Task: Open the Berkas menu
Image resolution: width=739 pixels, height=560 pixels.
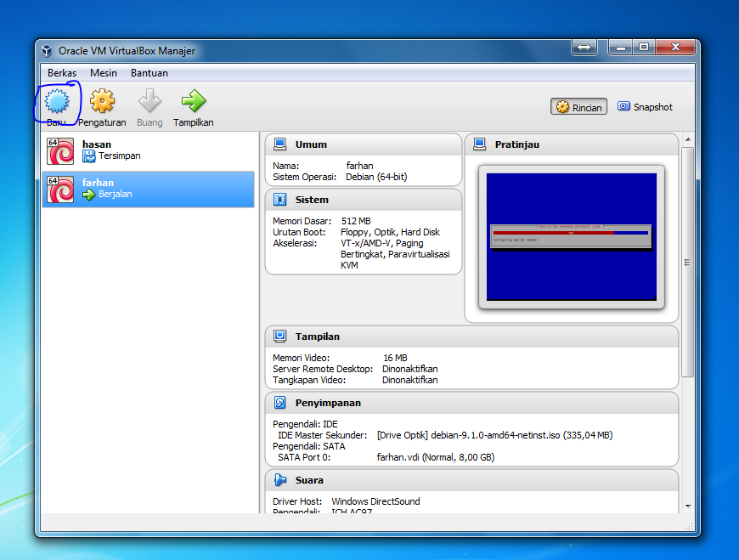Action: [x=61, y=73]
